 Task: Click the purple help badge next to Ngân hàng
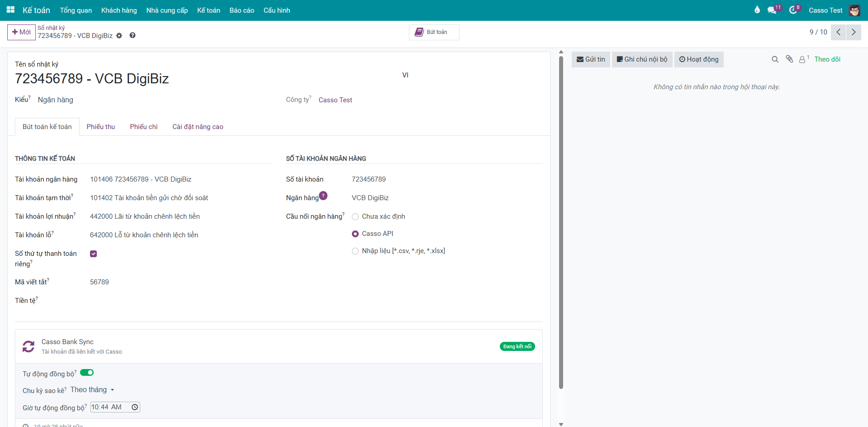(323, 196)
